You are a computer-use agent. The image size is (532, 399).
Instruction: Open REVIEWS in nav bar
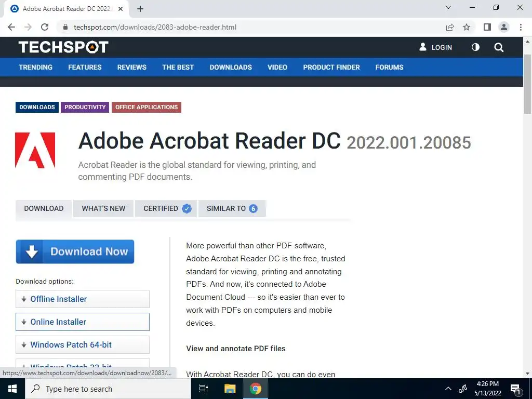(x=132, y=67)
